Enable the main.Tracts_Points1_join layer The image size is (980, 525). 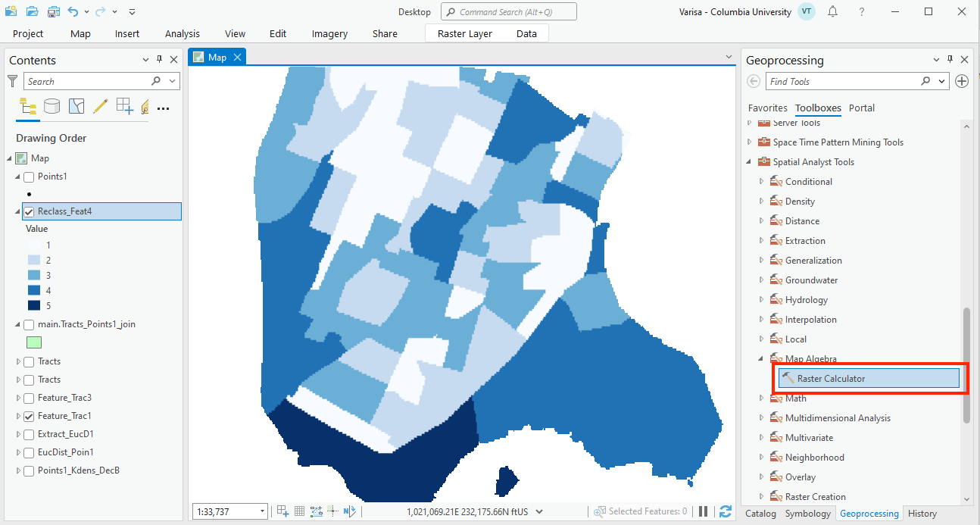click(x=29, y=323)
